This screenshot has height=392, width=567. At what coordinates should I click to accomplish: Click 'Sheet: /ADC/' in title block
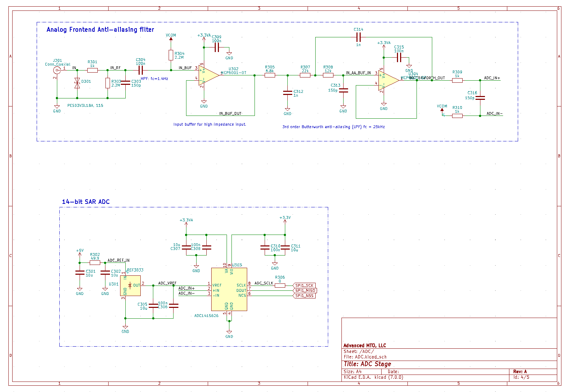pyautogui.click(x=359, y=352)
